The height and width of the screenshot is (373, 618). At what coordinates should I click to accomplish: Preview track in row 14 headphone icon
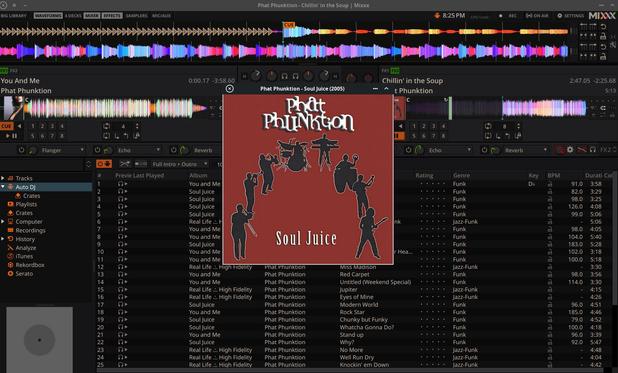(122, 282)
